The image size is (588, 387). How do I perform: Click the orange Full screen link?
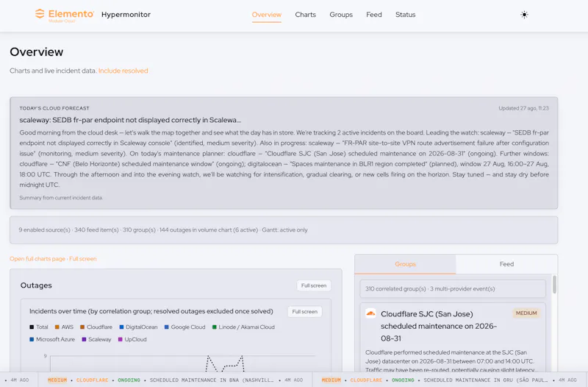click(x=83, y=259)
